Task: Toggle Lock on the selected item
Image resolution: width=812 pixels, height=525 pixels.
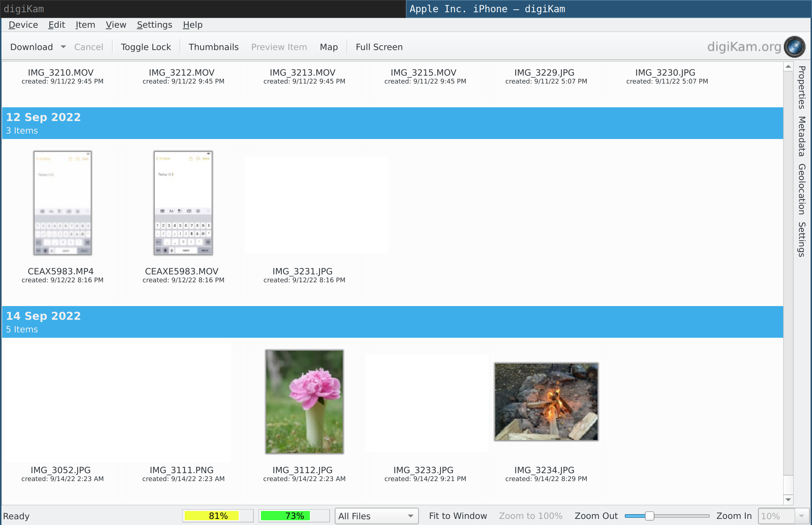Action: (146, 47)
